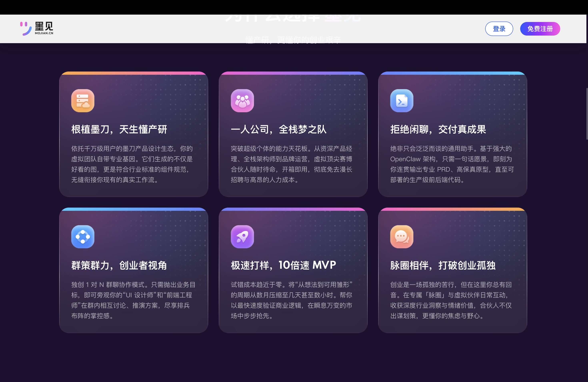Click the page vertical scrollbar thumb
The width and height of the screenshot is (588, 382).
click(587, 113)
